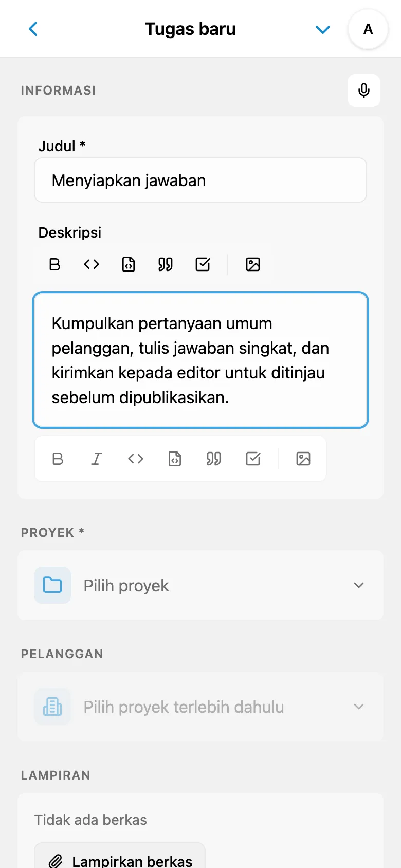Screen dimensions: 401x868
Task: Click the Tidak ada berkas text
Action: pos(90,820)
